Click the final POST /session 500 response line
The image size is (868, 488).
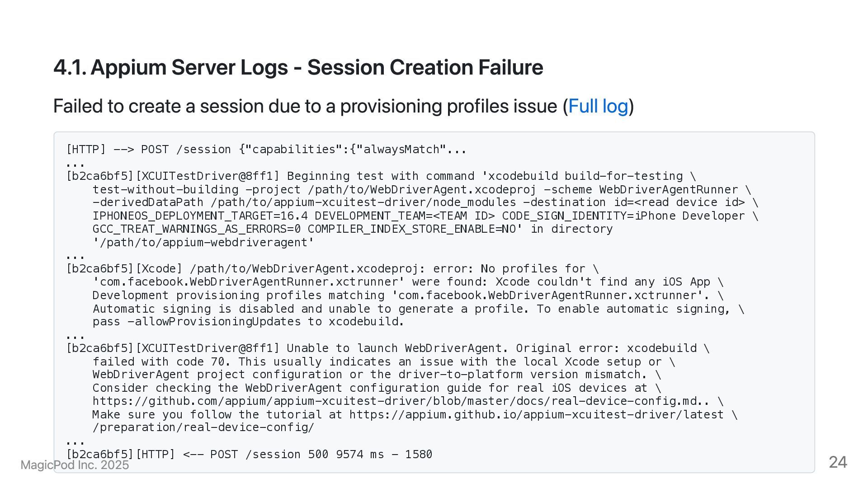click(249, 455)
